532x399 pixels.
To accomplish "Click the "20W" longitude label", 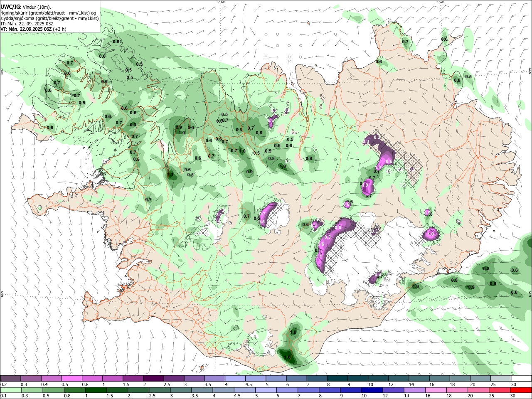I will 221,2.
